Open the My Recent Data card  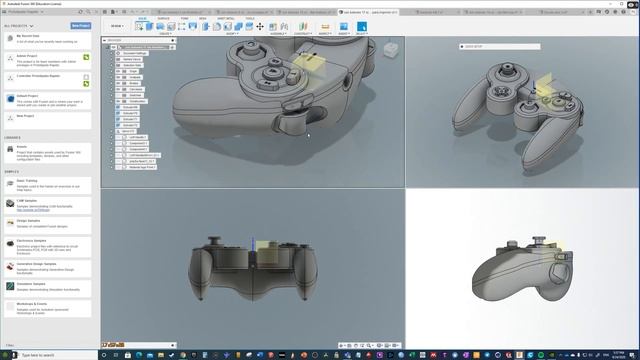point(48,40)
